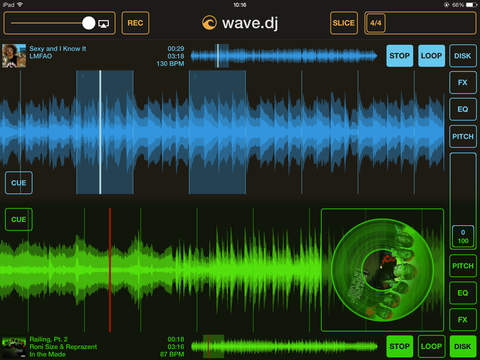The height and width of the screenshot is (360, 480).
Task: Click the '87 BPM' tempo readout
Action: click(x=172, y=354)
